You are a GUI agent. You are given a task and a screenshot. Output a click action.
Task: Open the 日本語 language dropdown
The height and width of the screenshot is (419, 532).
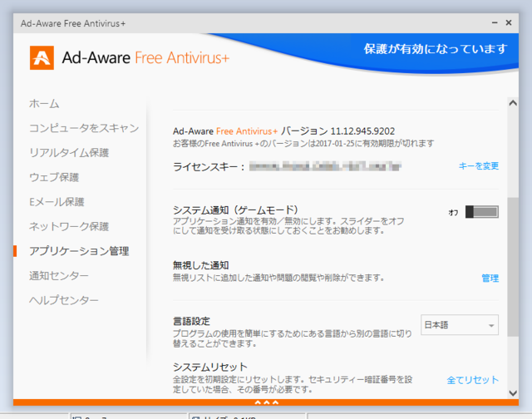coord(460,325)
